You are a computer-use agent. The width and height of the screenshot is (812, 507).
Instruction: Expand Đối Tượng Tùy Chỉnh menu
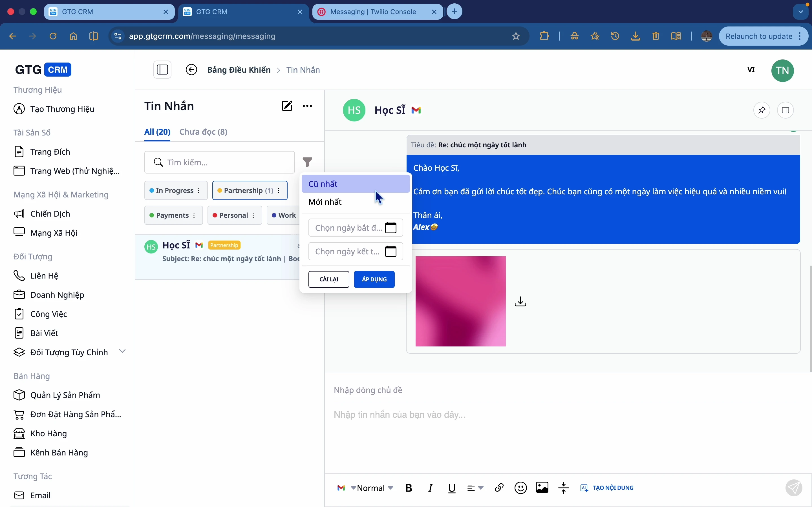(122, 352)
